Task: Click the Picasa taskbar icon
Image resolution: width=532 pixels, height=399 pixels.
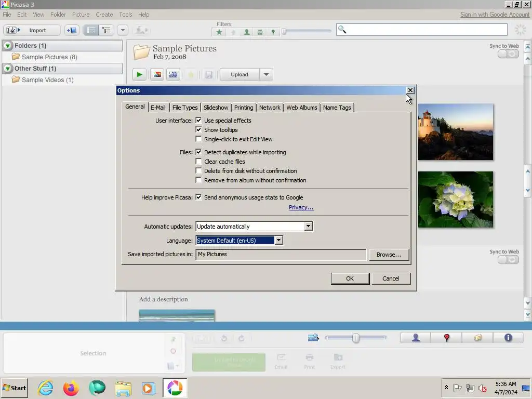Action: [x=175, y=388]
